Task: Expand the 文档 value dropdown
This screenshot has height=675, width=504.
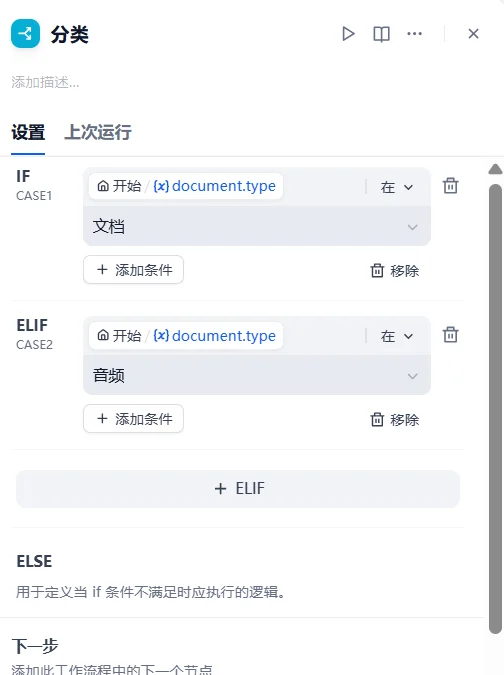Action: (257, 226)
